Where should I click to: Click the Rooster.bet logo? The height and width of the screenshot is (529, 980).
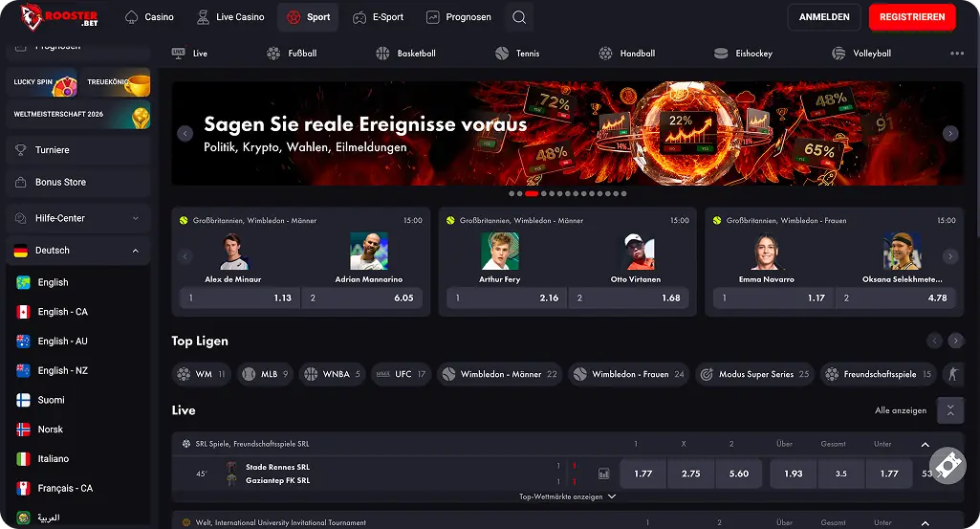pyautogui.click(x=58, y=17)
